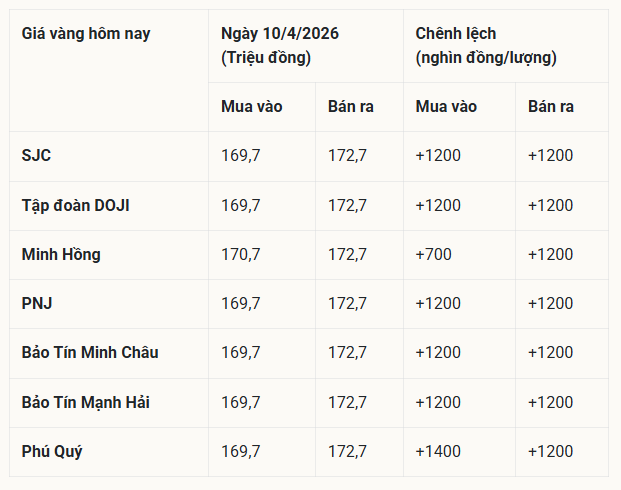
Task: Select Bảo Tín Mạnh Hải's 172,7 sell price
Action: [x=347, y=402]
